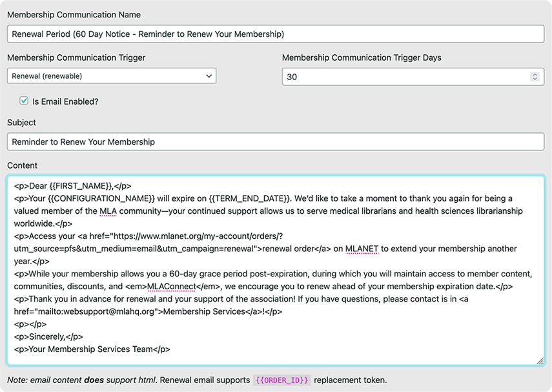Image resolution: width=552 pixels, height=392 pixels.
Task: Click the Subject label above the field
Action: tap(21, 123)
